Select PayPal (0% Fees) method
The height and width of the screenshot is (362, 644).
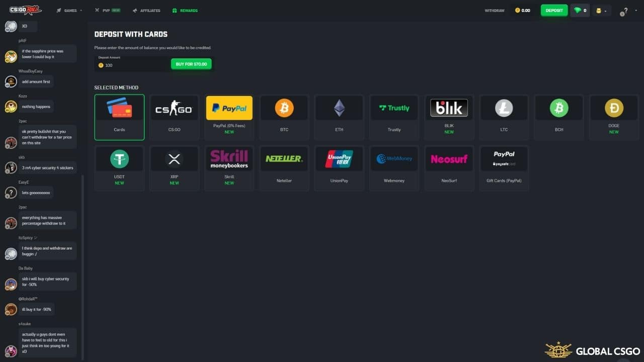click(x=229, y=117)
